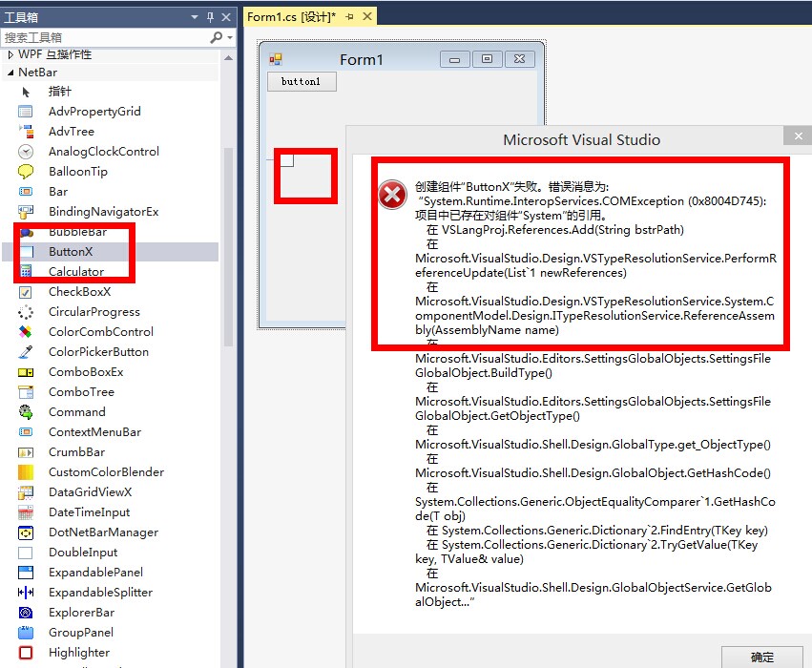The image size is (812, 668).
Task: Select the pointer (指针) tool icon
Action: point(26,93)
